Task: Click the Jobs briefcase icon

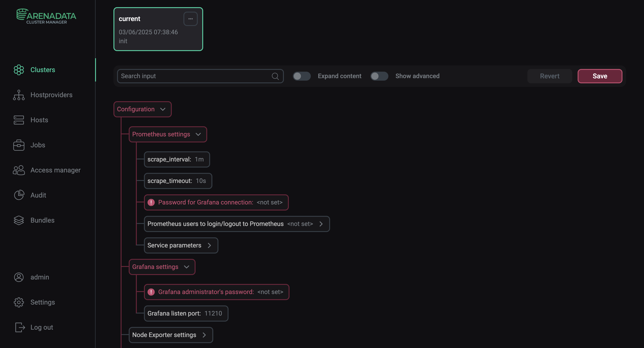Action: click(19, 145)
